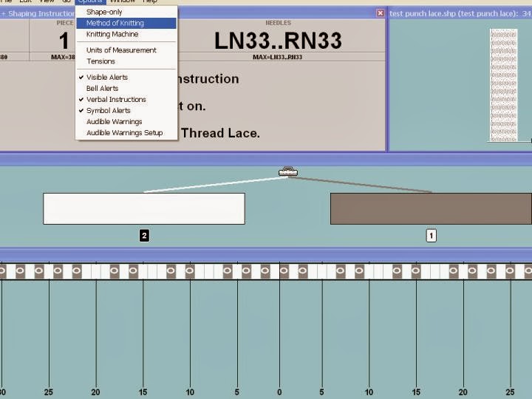
Task: Click the test punch lace.shp window title
Action: click(460, 13)
